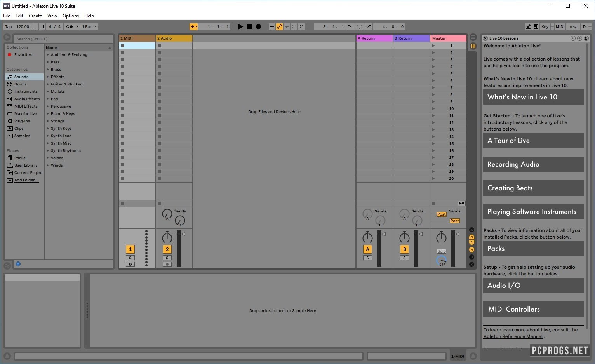Open the Options menu

(71, 16)
